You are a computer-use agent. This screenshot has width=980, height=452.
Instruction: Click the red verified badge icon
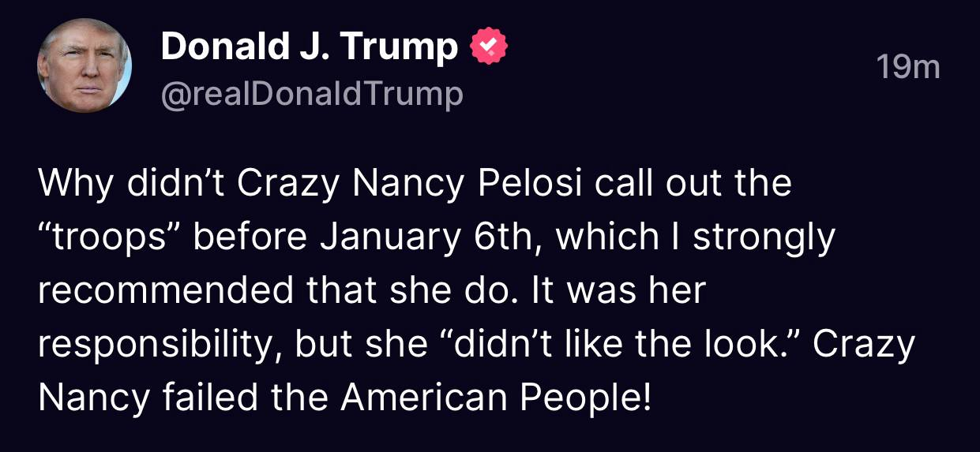[489, 48]
